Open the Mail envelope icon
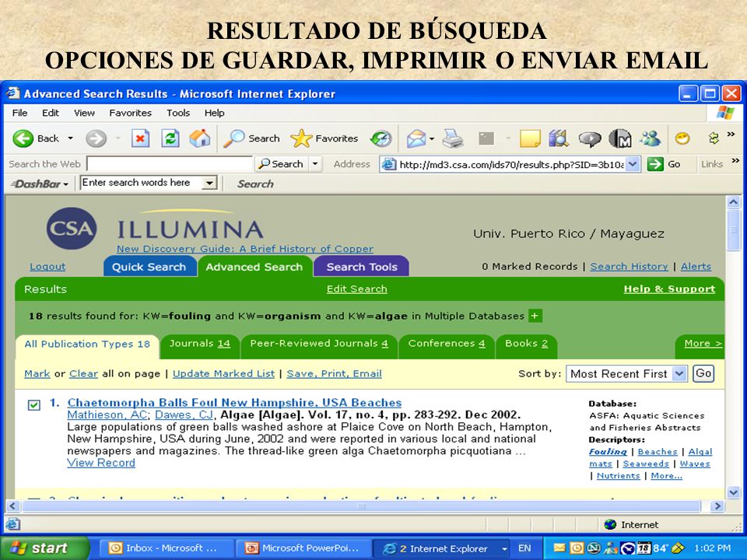The image size is (747, 560). (416, 138)
